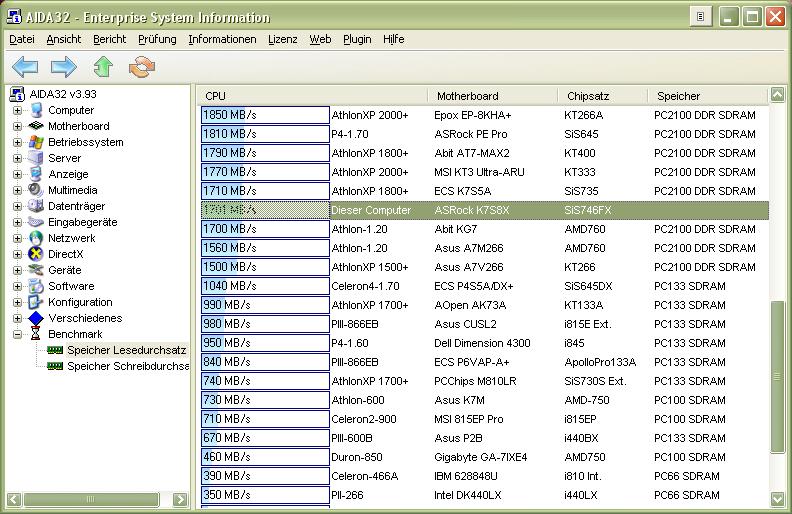Screen dimensions: 792x514
Task: Expand the Betriebssystem tree node
Action: [18, 142]
